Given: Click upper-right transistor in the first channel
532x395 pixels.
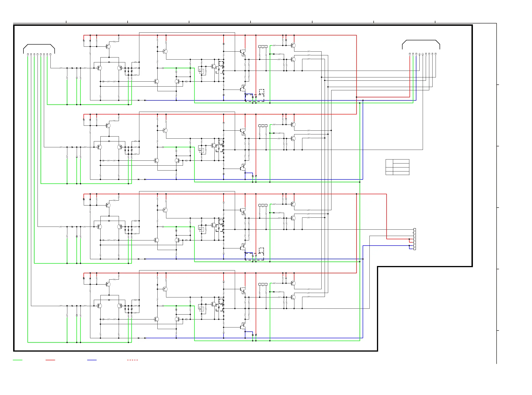Looking at the screenshot, I should click(x=293, y=46).
